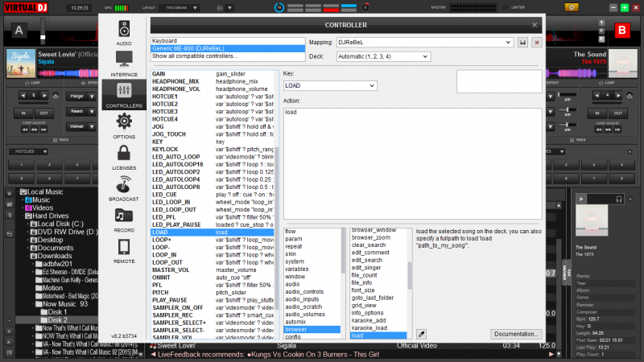Select the browser action category
Viewport: 644px width, 362px height.
pyautogui.click(x=312, y=330)
